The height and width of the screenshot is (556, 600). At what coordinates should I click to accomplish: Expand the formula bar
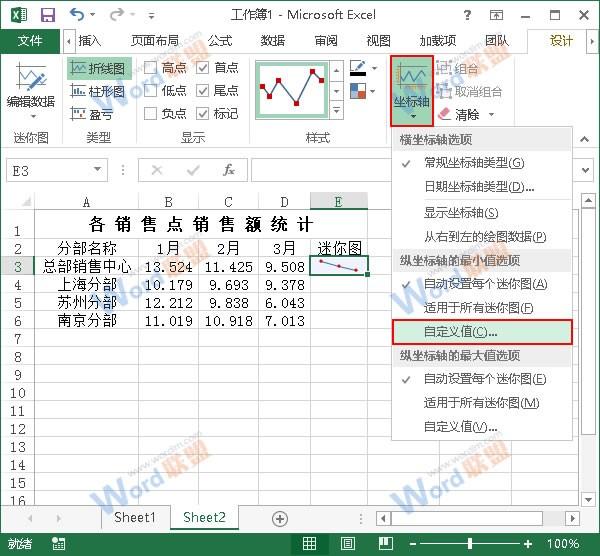point(585,170)
